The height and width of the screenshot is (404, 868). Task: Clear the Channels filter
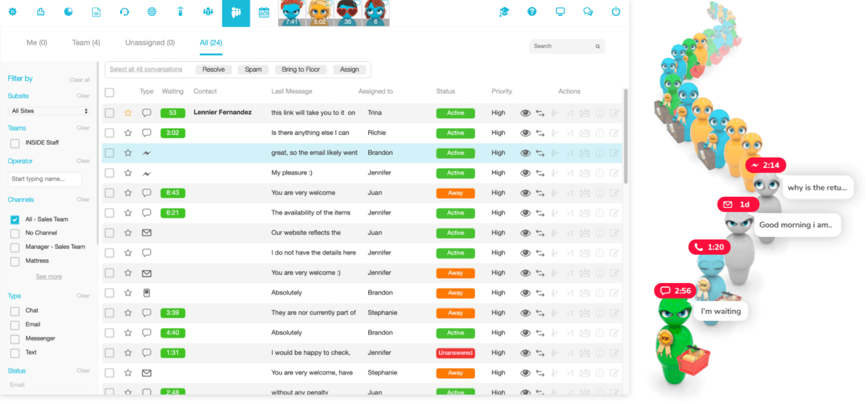(83, 200)
